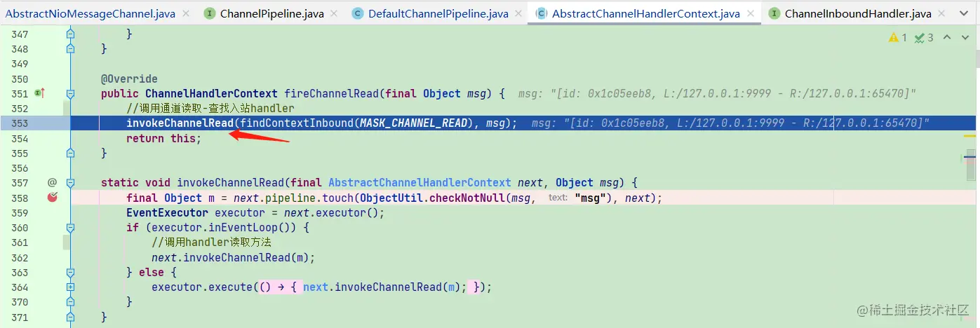980x328 pixels.
Task: Close the DefaultChannelPipeline.java tab
Action: tap(518, 13)
